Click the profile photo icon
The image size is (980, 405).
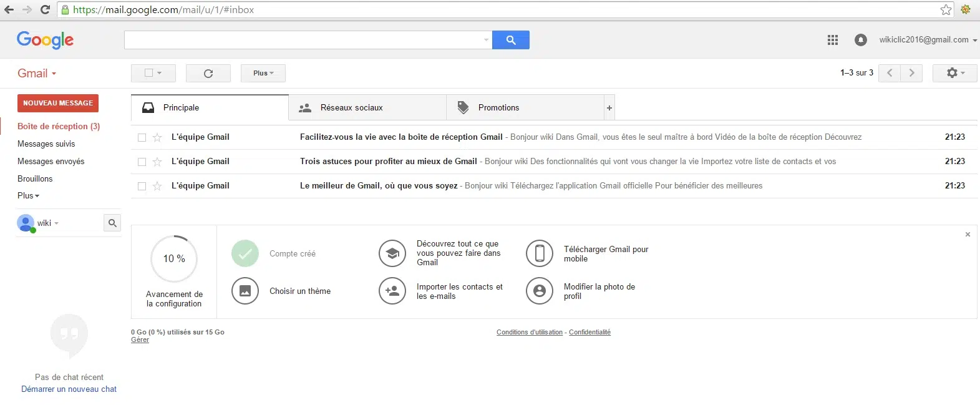point(540,291)
